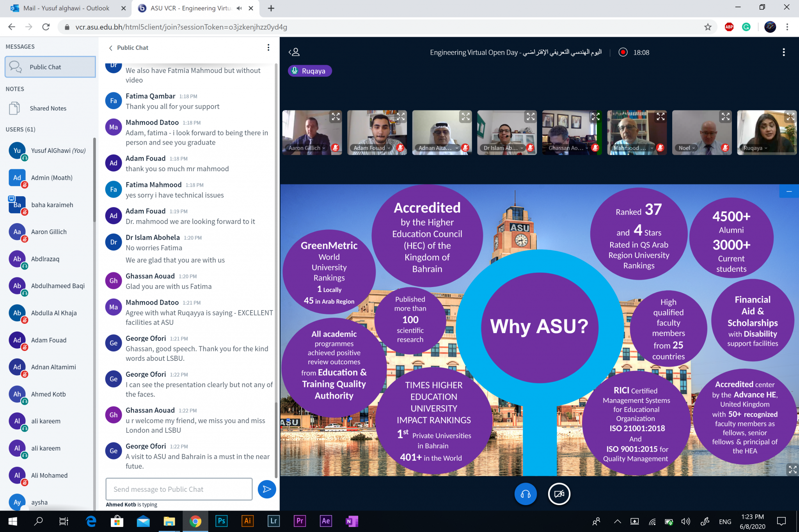Open Premiere Pro from the taskbar

pos(300,521)
